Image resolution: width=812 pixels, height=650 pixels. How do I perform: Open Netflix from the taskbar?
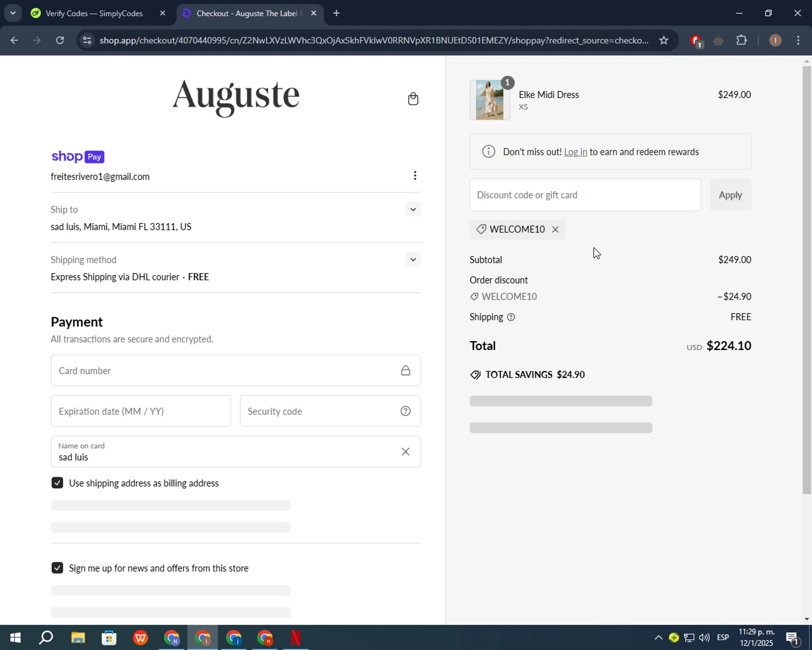296,638
